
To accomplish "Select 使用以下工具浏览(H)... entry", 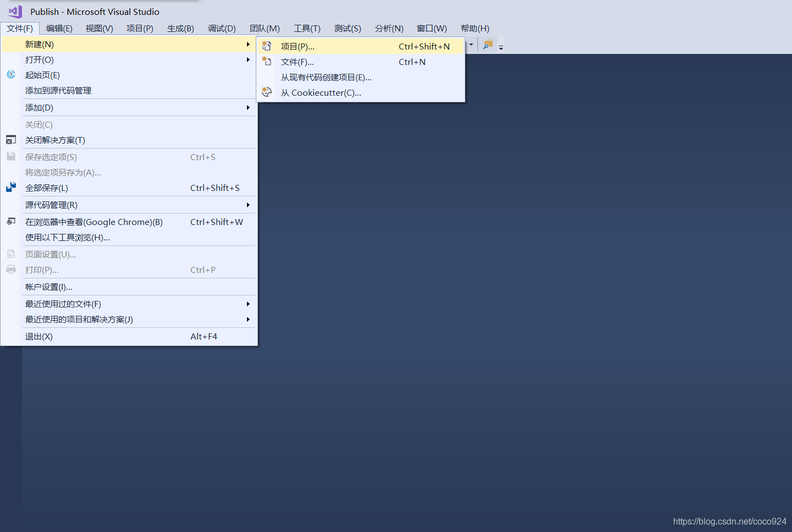I will [x=129, y=237].
